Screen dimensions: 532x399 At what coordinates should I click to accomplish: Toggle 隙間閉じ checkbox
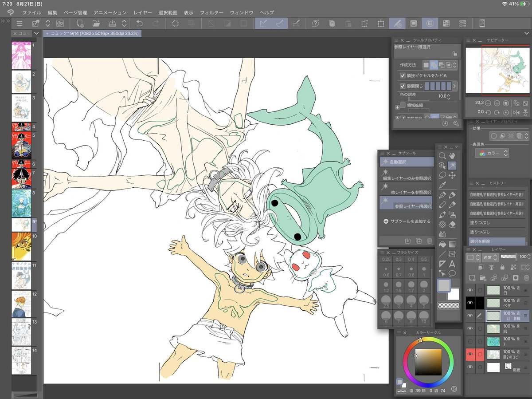click(403, 86)
